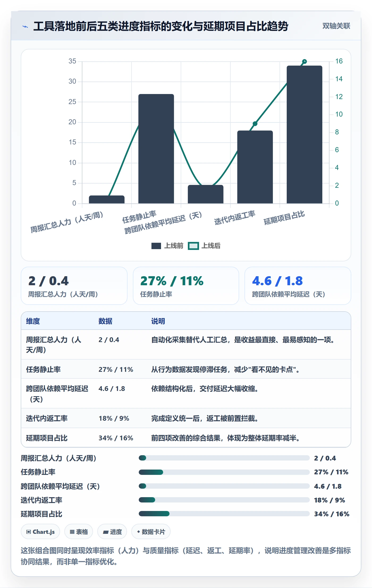The image size is (372, 588).
Task: Click the 跨团队依赖平均延迟 progress bar
Action: [x=224, y=486]
